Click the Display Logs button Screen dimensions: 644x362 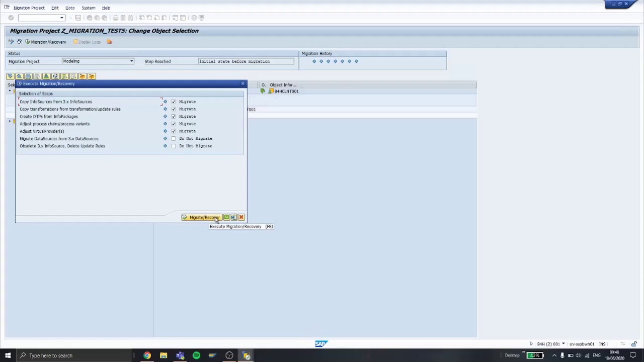pyautogui.click(x=87, y=42)
